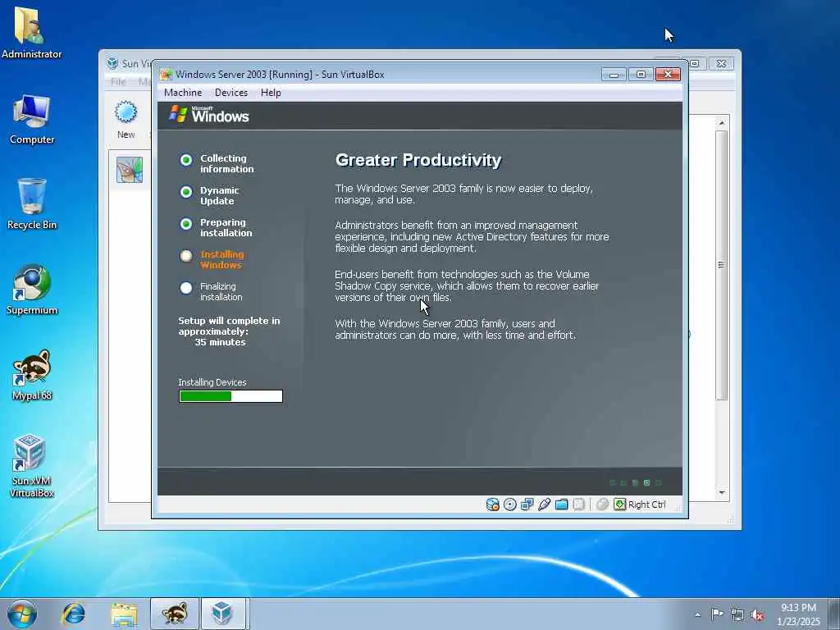The height and width of the screenshot is (630, 840).
Task: Click the shared folders icon in VM status bar
Action: tap(561, 504)
